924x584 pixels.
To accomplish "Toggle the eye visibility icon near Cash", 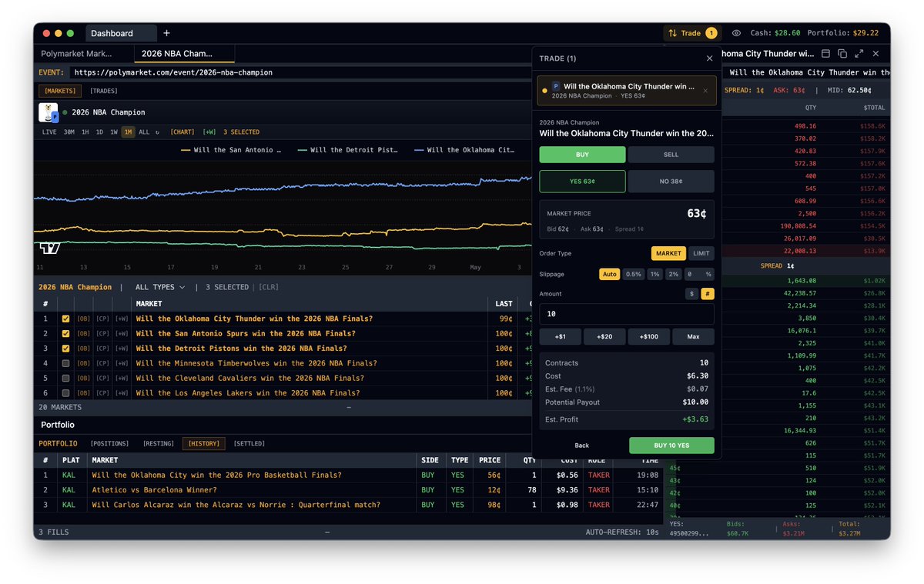I will click(736, 33).
